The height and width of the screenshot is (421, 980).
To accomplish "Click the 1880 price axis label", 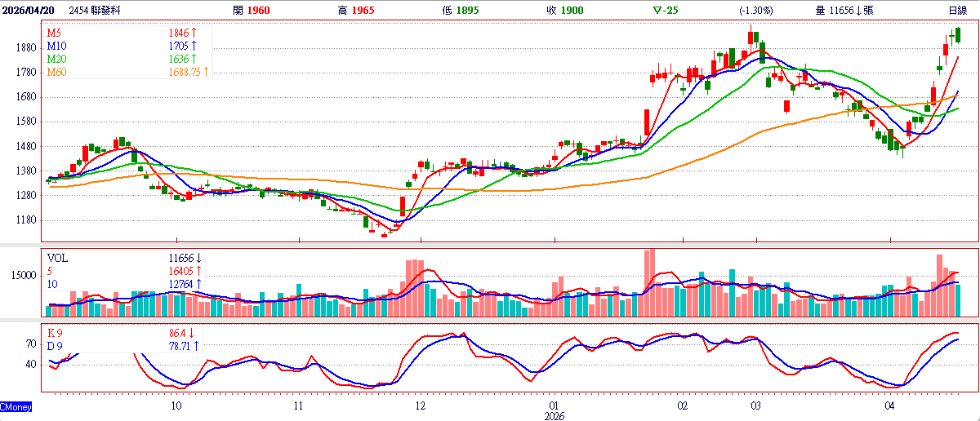I will point(25,47).
